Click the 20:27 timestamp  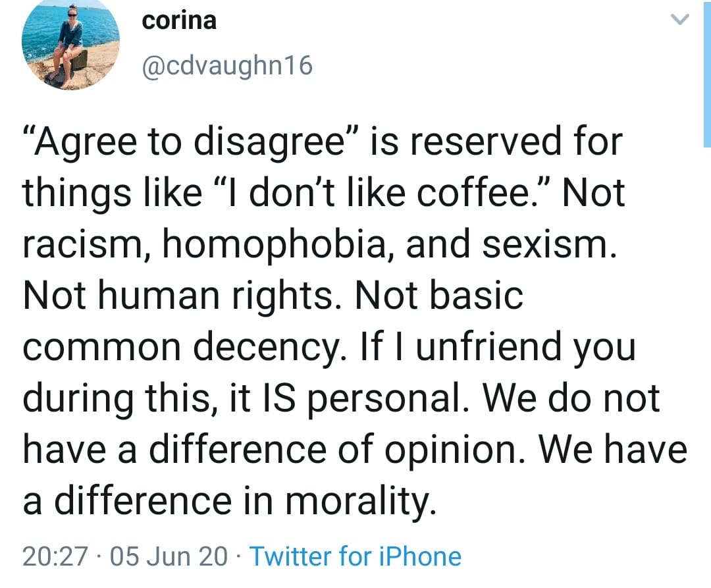55,556
